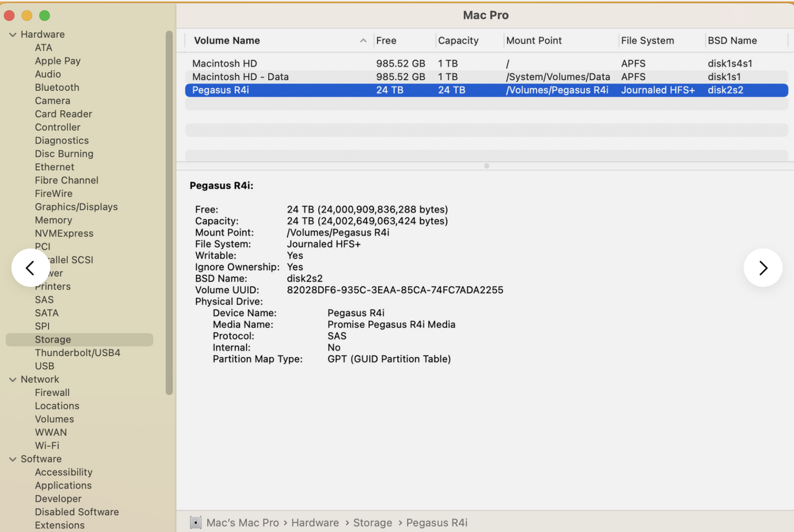Open Storage from the breadcrumb trail
This screenshot has height=532, width=794.
373,522
